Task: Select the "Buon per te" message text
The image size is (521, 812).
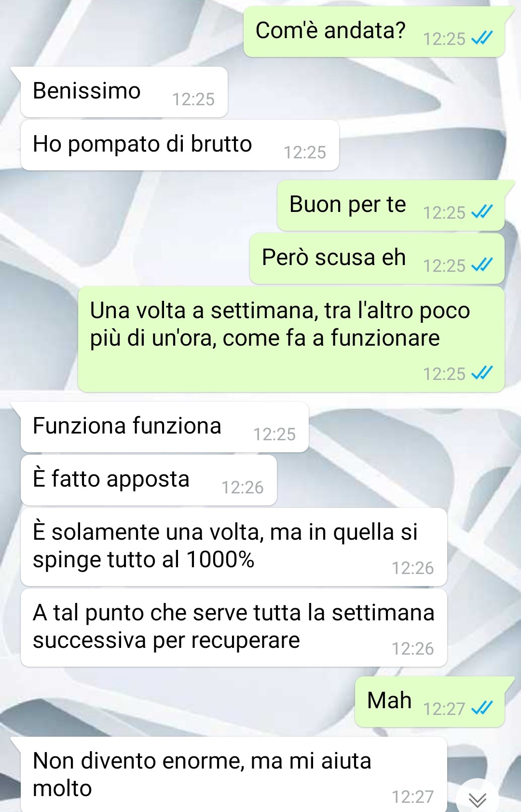Action: [348, 205]
